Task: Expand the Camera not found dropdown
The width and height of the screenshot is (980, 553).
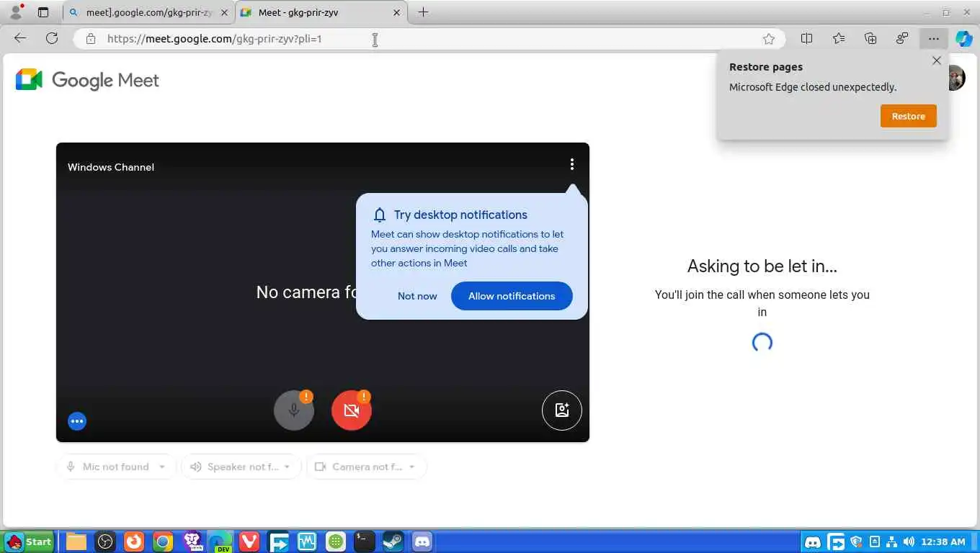Action: [x=366, y=467]
